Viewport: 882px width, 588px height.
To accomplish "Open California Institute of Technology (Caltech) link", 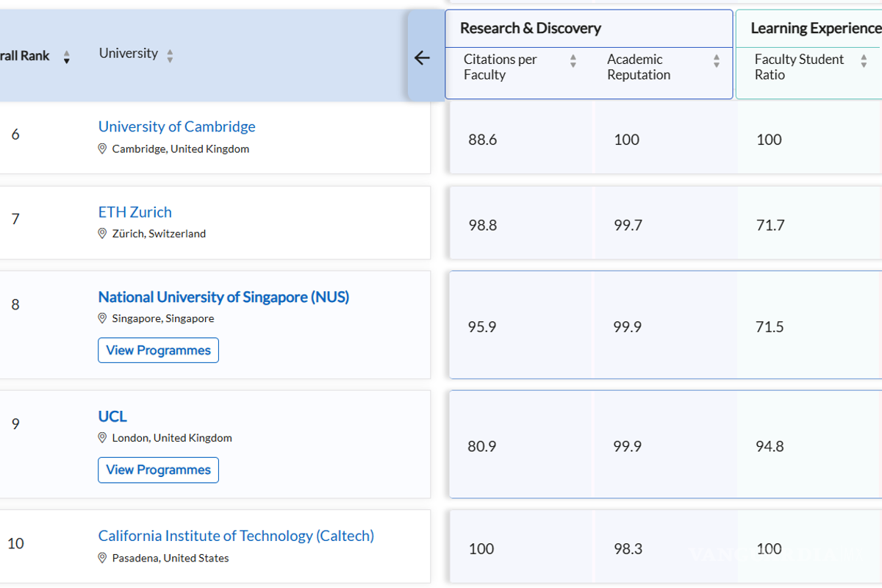I will 236,536.
